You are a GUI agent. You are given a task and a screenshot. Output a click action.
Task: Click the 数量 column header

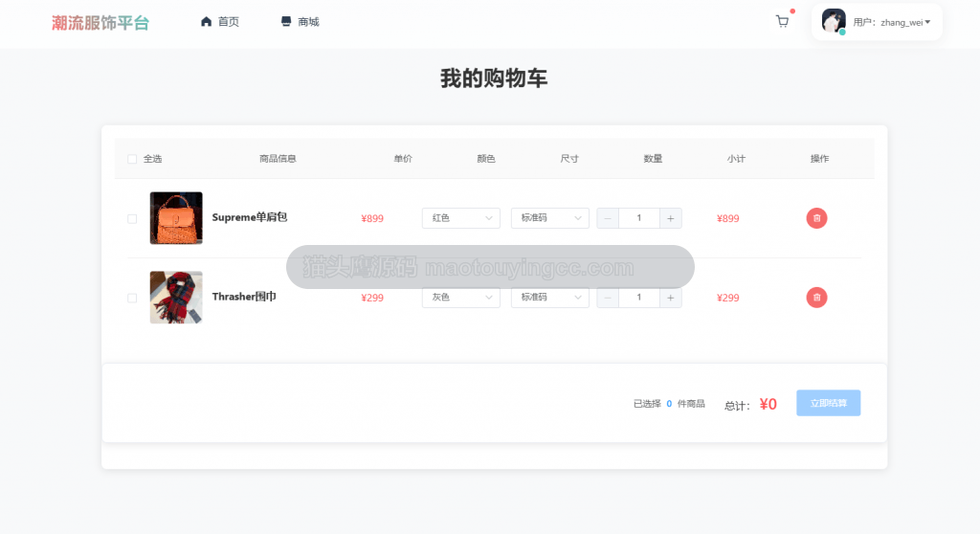(653, 159)
